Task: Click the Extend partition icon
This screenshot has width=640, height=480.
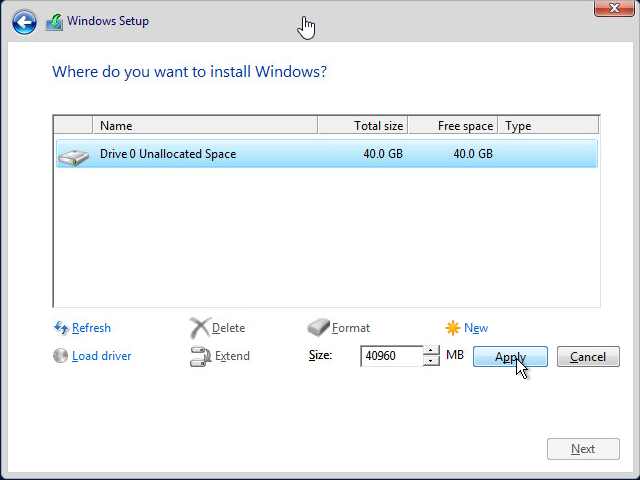Action: pyautogui.click(x=200, y=356)
